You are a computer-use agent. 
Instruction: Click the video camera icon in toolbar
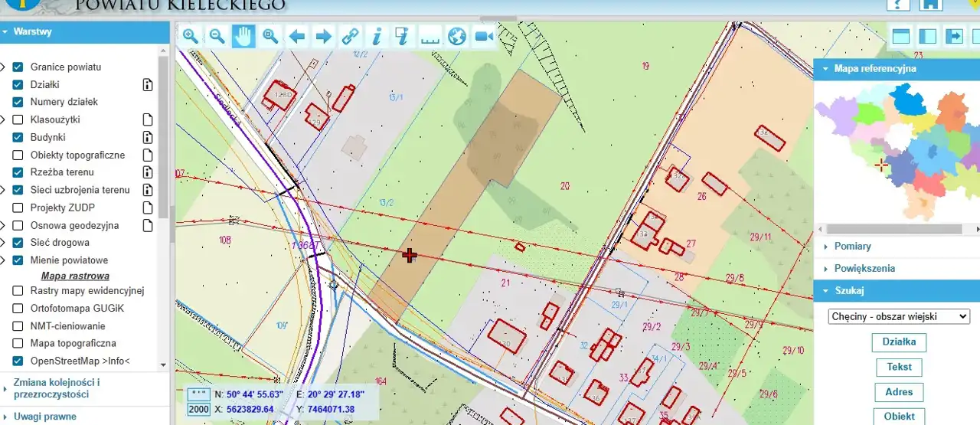click(483, 36)
